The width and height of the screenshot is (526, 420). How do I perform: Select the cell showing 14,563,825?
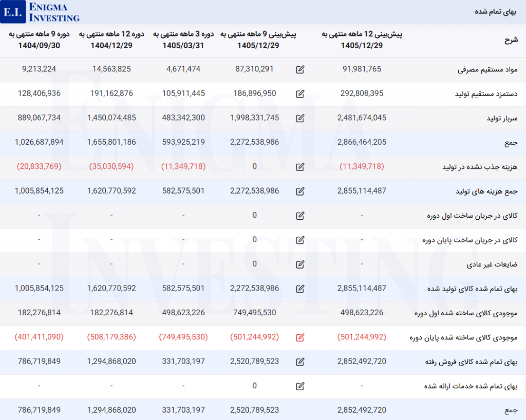(111, 69)
